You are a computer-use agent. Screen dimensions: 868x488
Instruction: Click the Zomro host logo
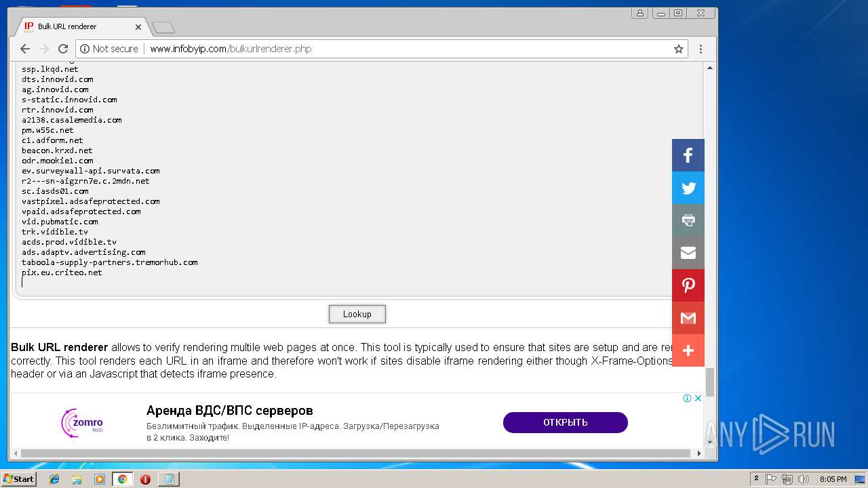pyautogui.click(x=82, y=423)
